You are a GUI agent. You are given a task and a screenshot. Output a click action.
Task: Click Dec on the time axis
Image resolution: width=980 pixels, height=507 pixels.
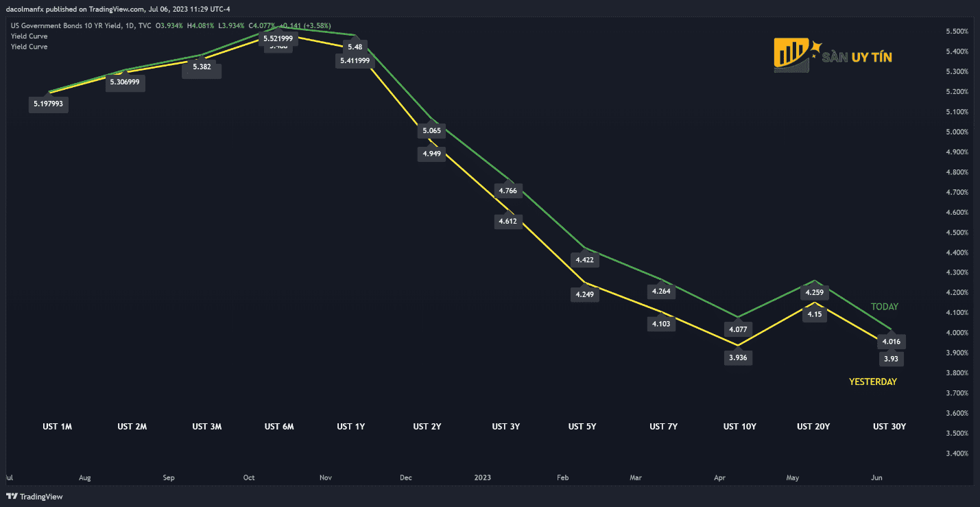[x=406, y=477]
